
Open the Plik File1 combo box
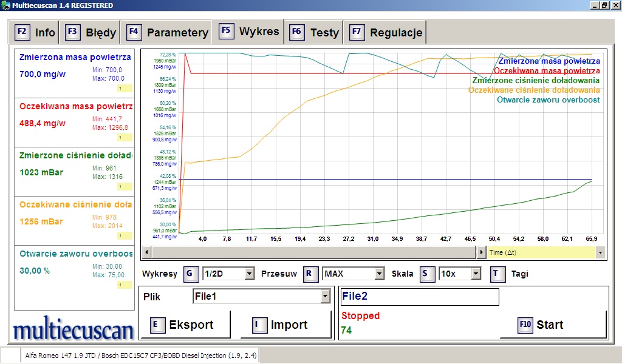click(325, 296)
